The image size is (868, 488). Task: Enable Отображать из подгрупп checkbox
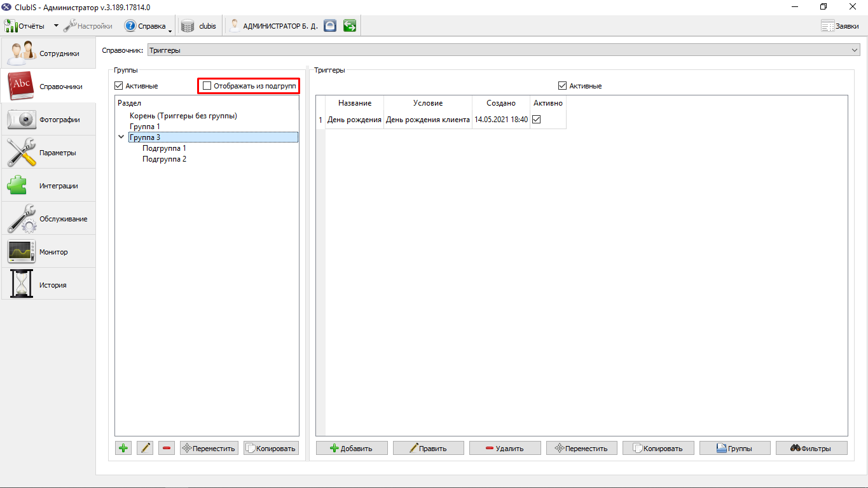207,86
